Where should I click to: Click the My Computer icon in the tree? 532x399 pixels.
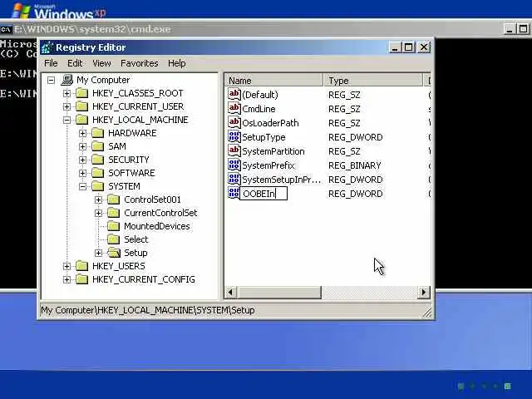click(67, 80)
